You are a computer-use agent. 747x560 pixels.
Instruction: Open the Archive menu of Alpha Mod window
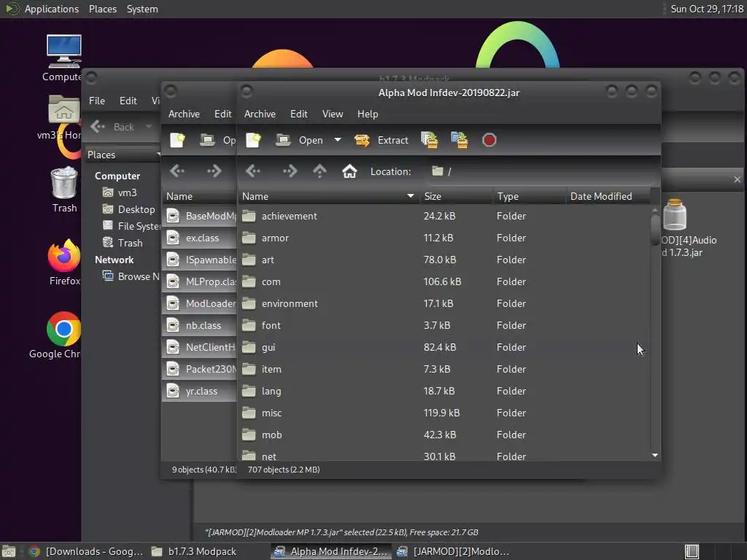click(260, 114)
